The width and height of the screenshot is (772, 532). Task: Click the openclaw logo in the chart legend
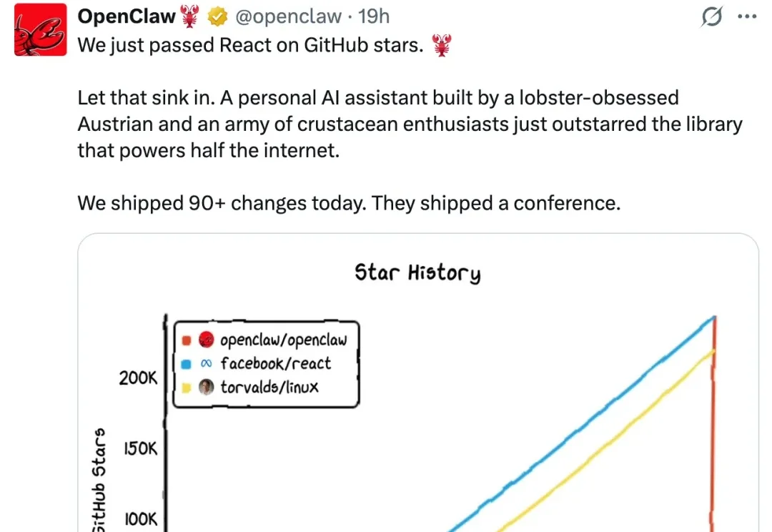pos(204,340)
